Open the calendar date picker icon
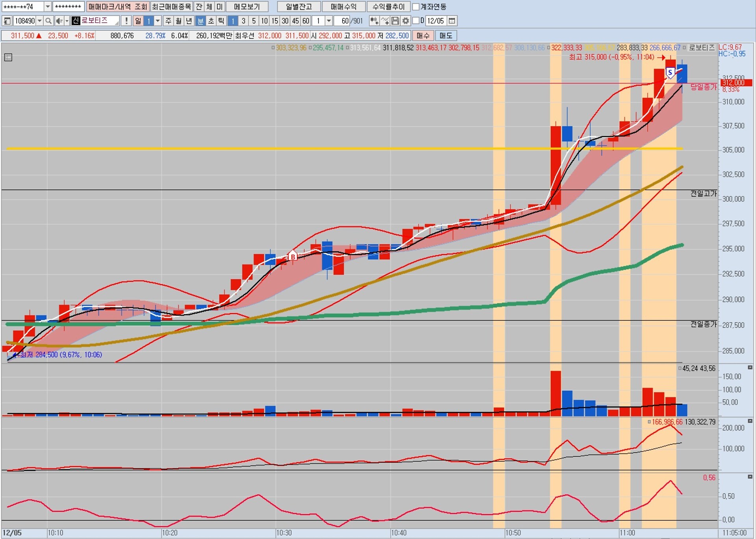Screen dimensions: 756x539 pyautogui.click(x=452, y=21)
